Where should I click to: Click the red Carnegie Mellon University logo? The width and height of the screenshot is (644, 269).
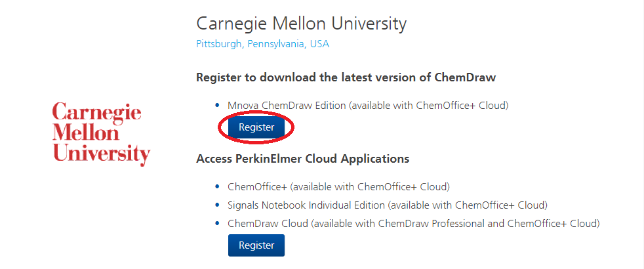click(101, 134)
